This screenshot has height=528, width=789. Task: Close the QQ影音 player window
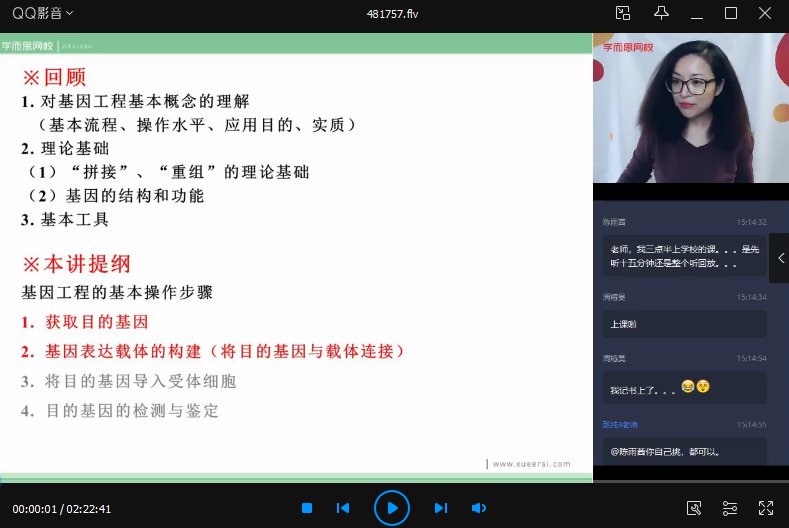pos(766,13)
